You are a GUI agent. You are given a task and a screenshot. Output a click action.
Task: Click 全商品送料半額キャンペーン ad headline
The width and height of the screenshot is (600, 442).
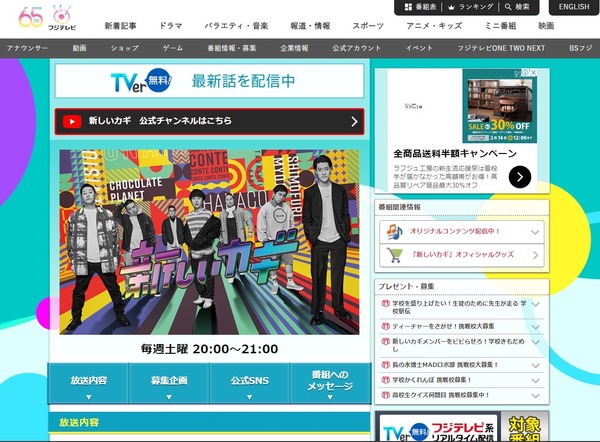pyautogui.click(x=455, y=153)
